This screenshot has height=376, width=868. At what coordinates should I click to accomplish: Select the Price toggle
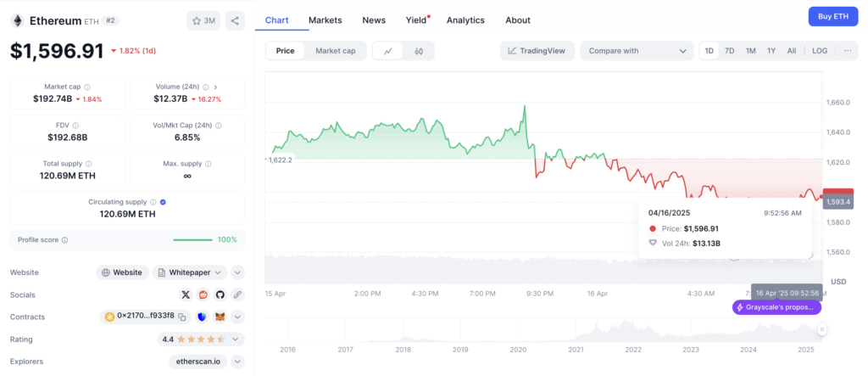(285, 51)
